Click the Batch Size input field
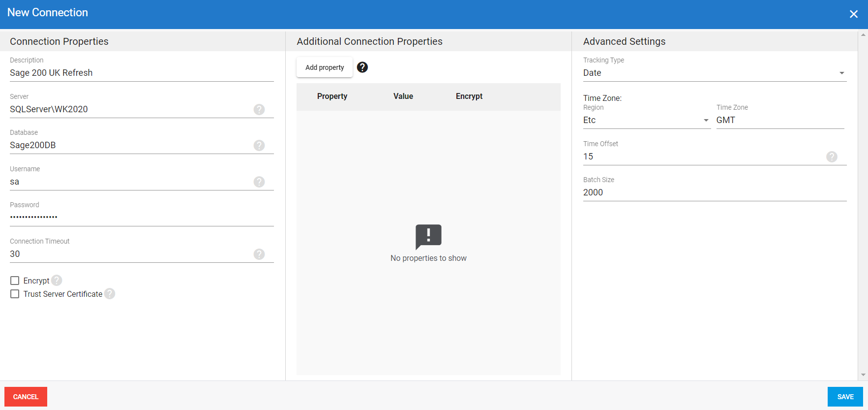The height and width of the screenshot is (410, 868). coord(714,192)
